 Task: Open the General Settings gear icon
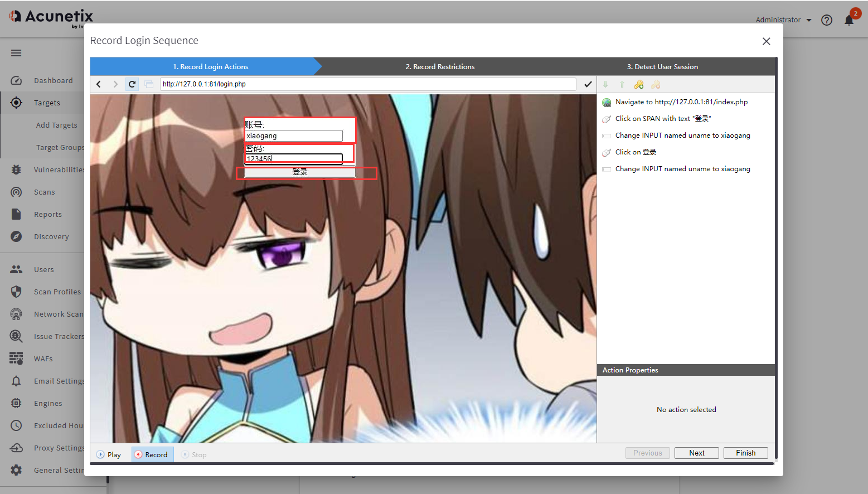tap(16, 470)
